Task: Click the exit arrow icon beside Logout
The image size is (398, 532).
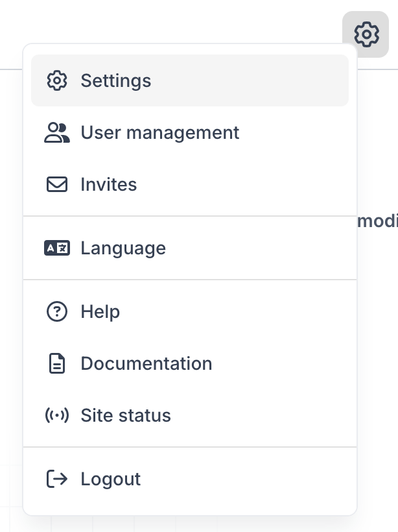Action: click(x=57, y=479)
